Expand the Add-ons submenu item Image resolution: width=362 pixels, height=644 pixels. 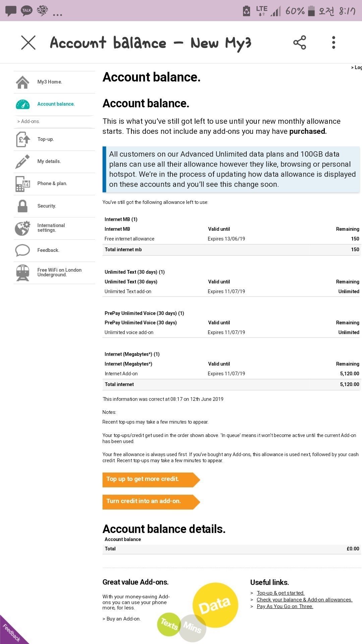29,121
